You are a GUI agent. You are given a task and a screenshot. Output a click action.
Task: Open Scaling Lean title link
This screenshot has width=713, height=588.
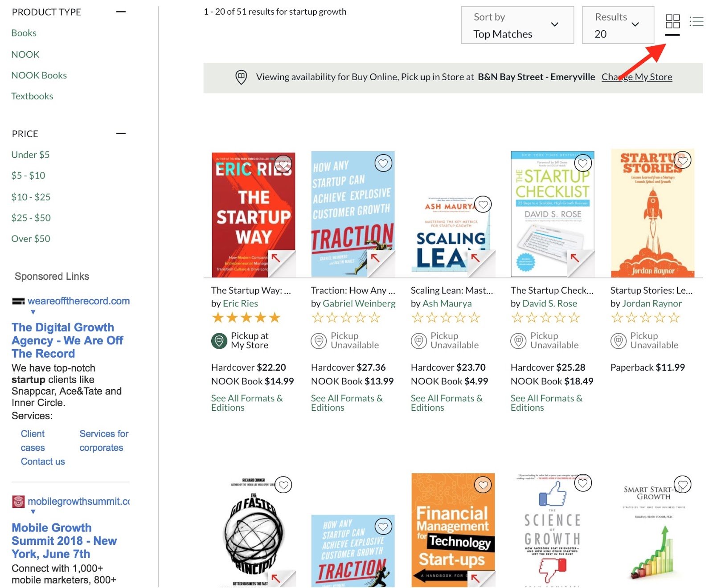[x=452, y=290]
